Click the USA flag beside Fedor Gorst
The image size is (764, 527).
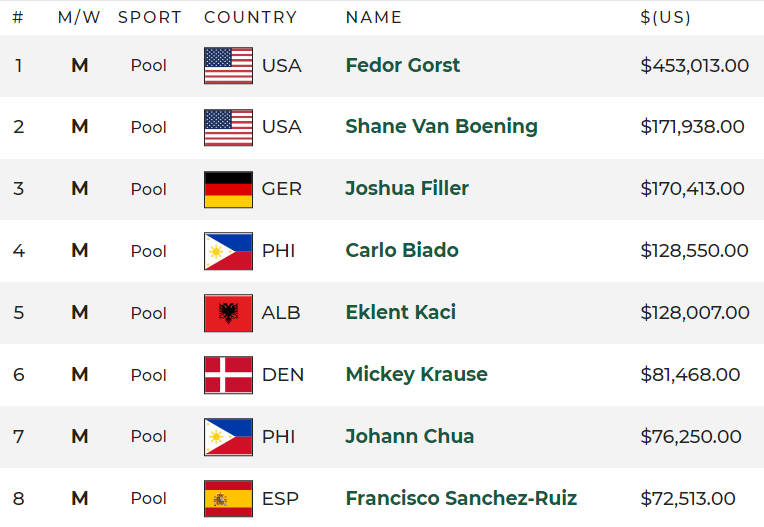click(228, 65)
